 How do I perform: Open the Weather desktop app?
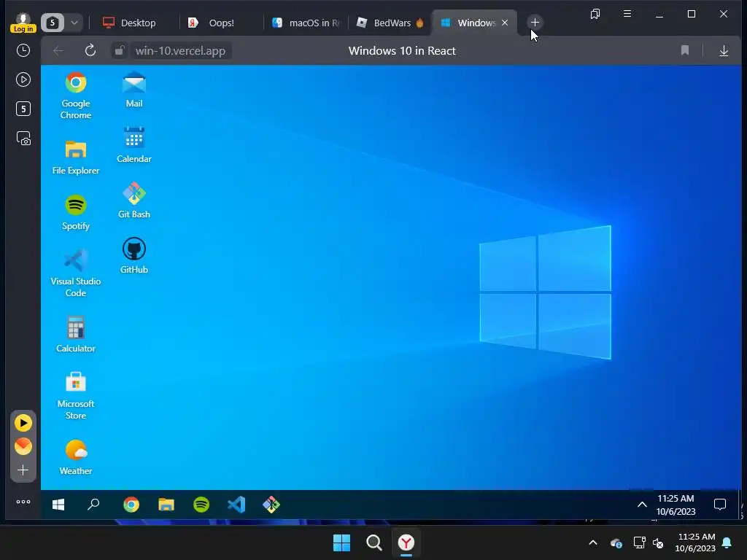[76, 458]
